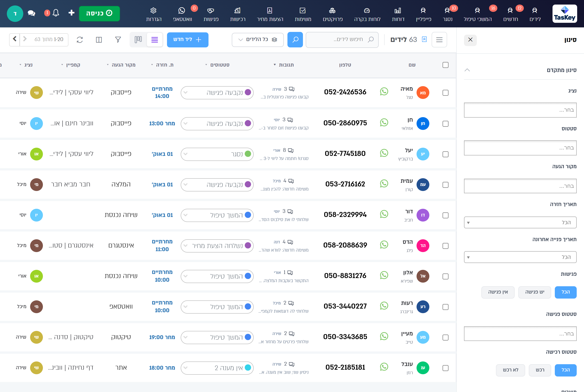
Task: Collapse the סינון מתקדם section
Action: tap(467, 70)
